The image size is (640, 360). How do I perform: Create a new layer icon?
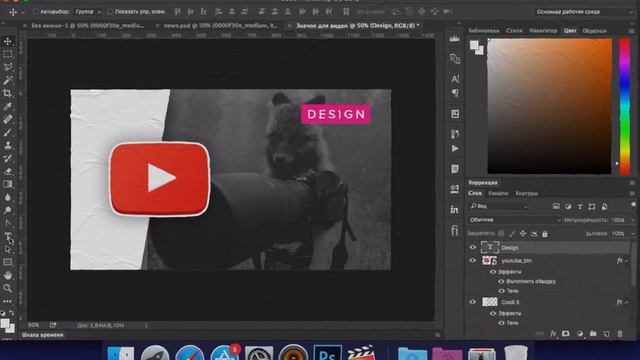(607, 333)
